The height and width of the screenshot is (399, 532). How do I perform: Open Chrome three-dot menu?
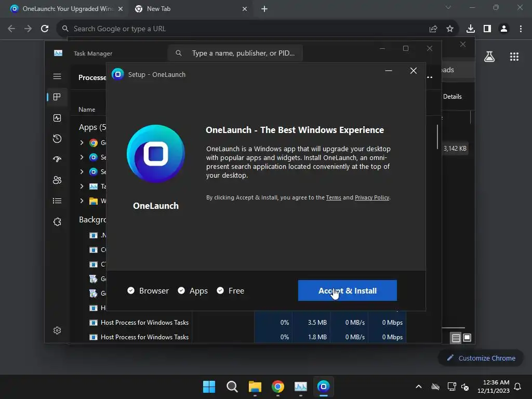[x=521, y=29]
